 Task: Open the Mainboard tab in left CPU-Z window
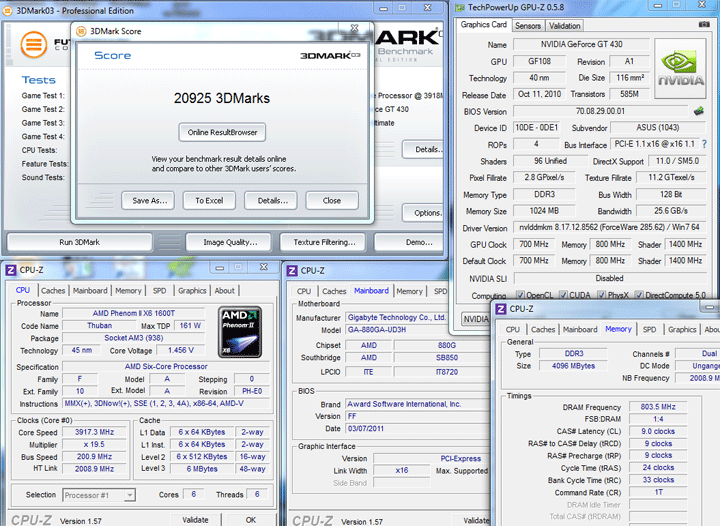(x=90, y=291)
